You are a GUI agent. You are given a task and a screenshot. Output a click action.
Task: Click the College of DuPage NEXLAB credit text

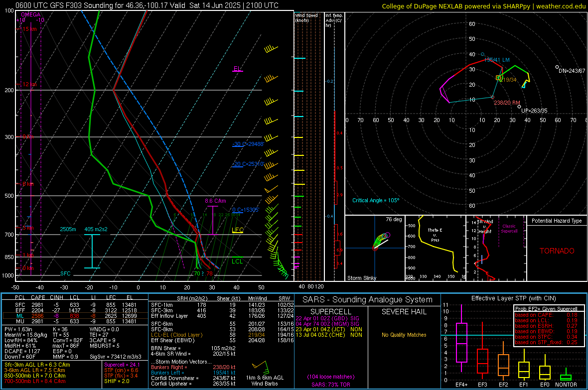click(x=483, y=6)
